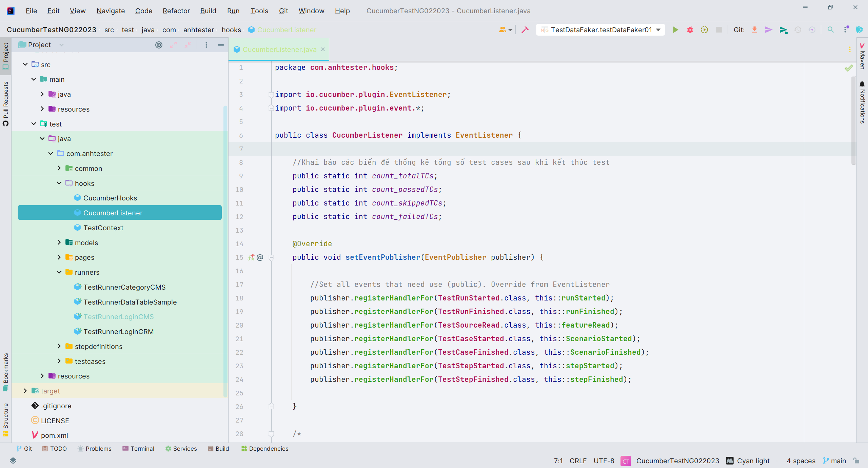The width and height of the screenshot is (868, 468).
Task: Click the Build project hammer icon
Action: [x=525, y=30]
